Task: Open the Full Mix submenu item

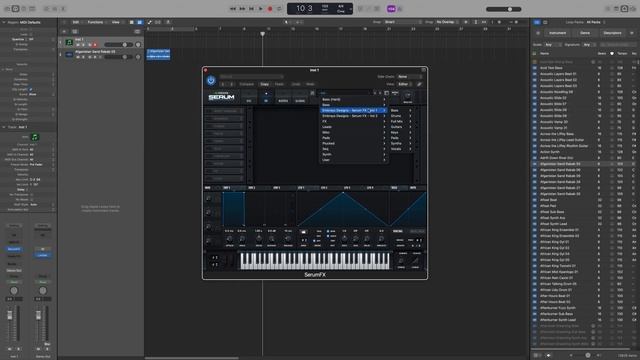Action: pyautogui.click(x=401, y=121)
